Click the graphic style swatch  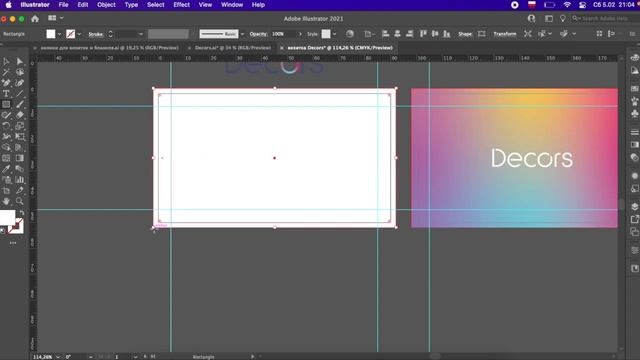pyautogui.click(x=326, y=34)
